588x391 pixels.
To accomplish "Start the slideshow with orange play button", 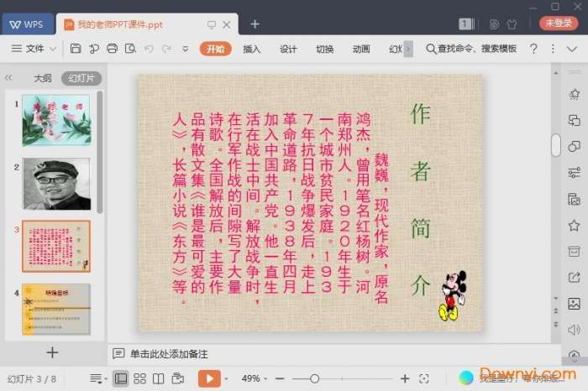I will tap(209, 378).
